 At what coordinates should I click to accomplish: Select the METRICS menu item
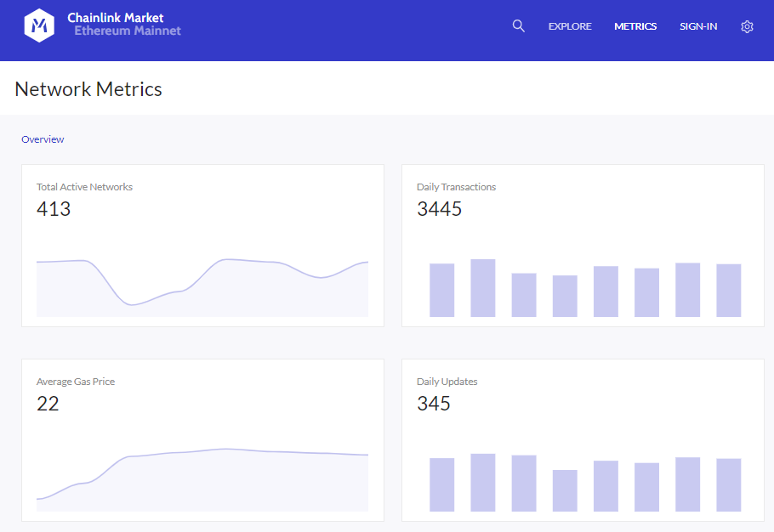[635, 26]
